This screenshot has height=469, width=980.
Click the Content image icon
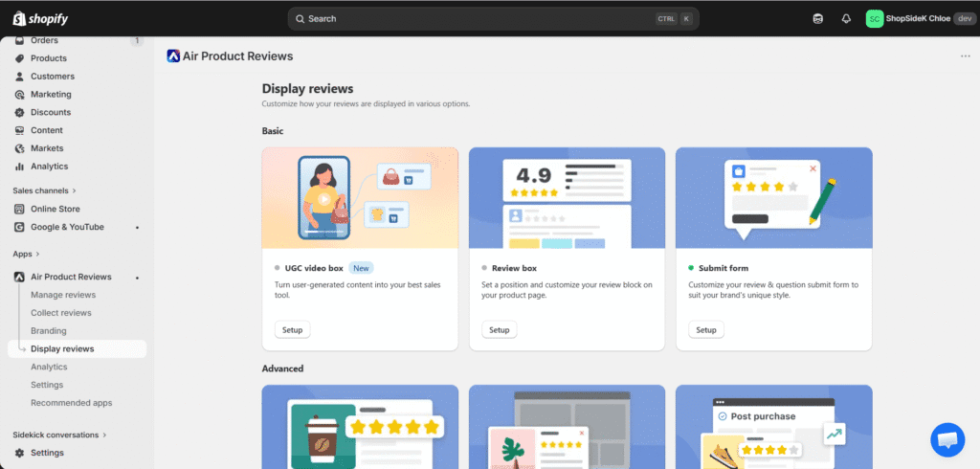[19, 130]
